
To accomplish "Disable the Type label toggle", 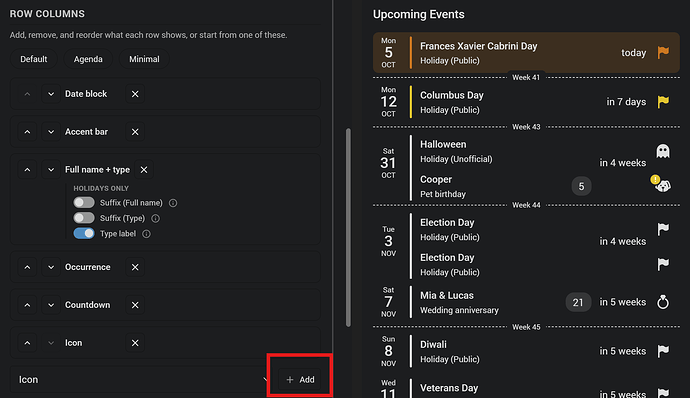I will tap(84, 233).
